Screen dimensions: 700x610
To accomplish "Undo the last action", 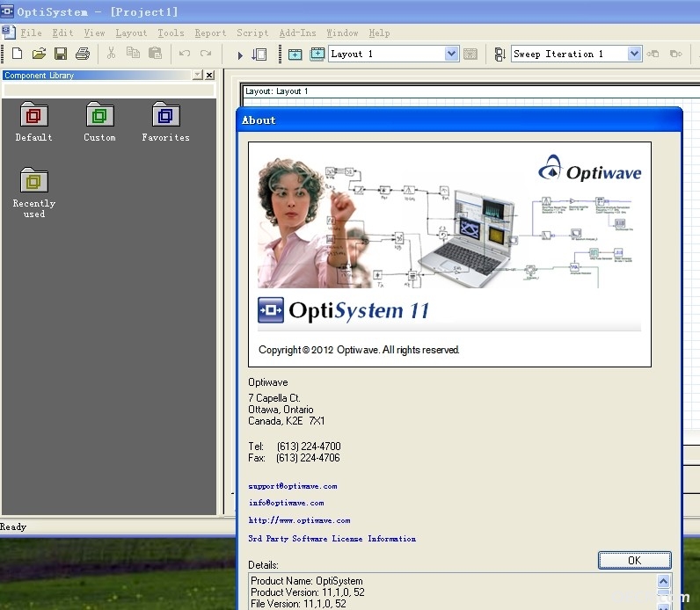I will point(185,54).
